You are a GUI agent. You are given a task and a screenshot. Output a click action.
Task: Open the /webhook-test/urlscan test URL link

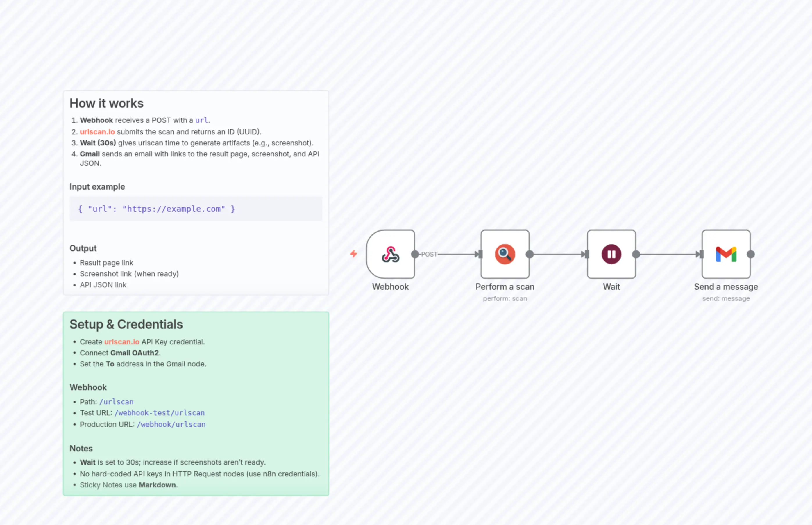[x=159, y=413]
